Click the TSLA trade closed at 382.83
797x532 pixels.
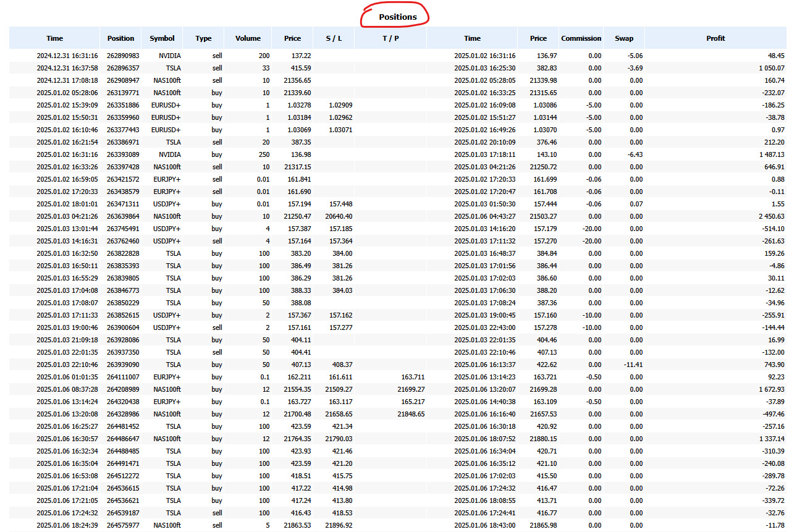click(x=538, y=68)
